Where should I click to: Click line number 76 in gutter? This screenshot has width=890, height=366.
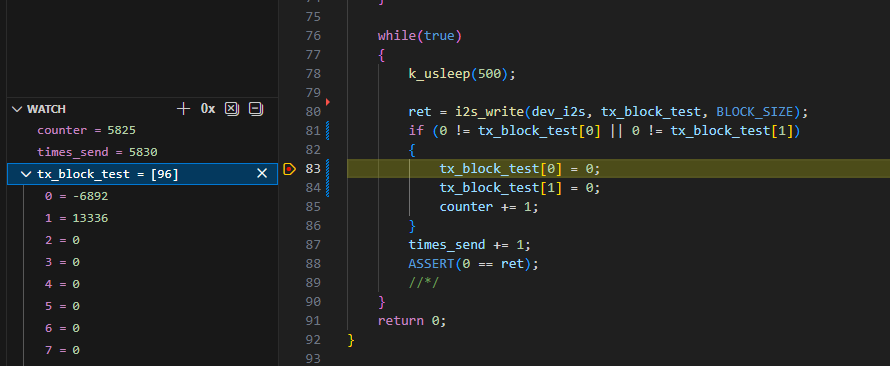313,36
